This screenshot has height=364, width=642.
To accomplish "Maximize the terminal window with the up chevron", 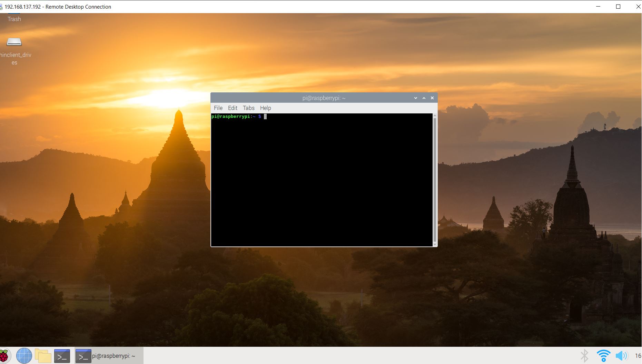I will 424,98.
